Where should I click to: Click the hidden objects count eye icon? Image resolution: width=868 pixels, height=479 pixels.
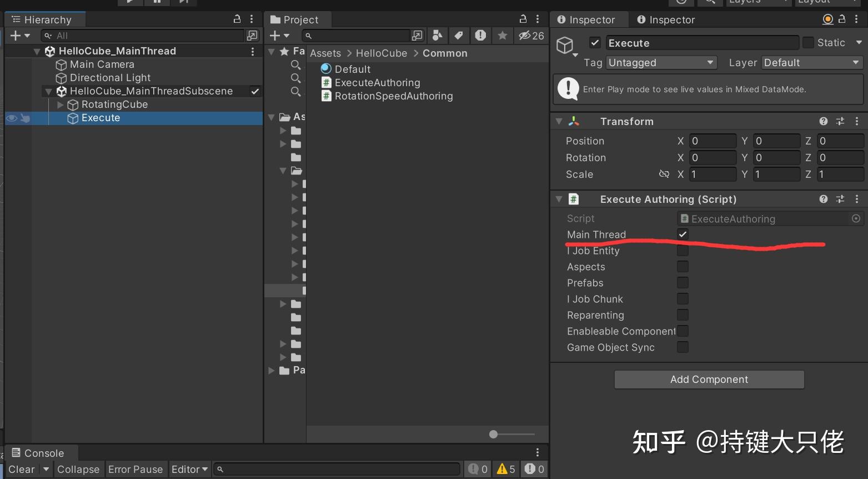tap(525, 36)
